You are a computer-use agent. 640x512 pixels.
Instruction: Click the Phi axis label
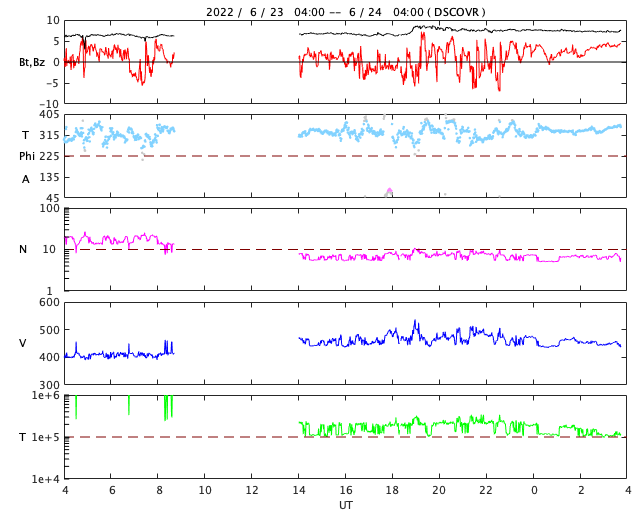coord(27,156)
